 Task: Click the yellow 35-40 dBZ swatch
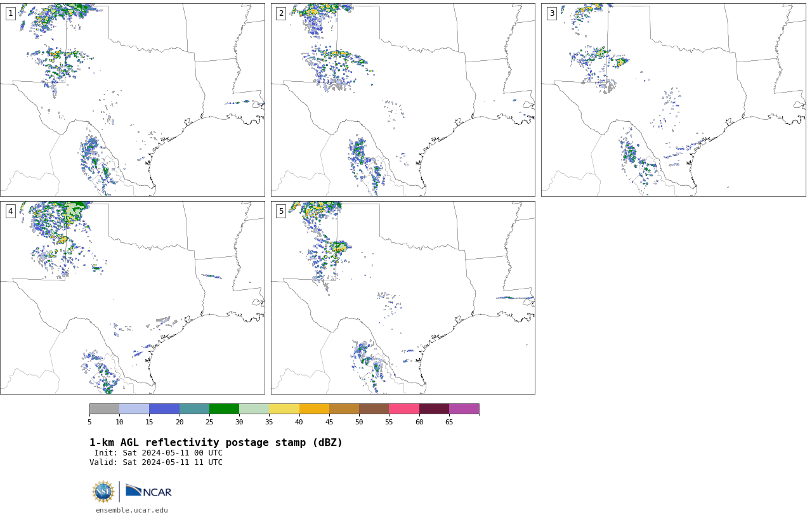(x=284, y=409)
